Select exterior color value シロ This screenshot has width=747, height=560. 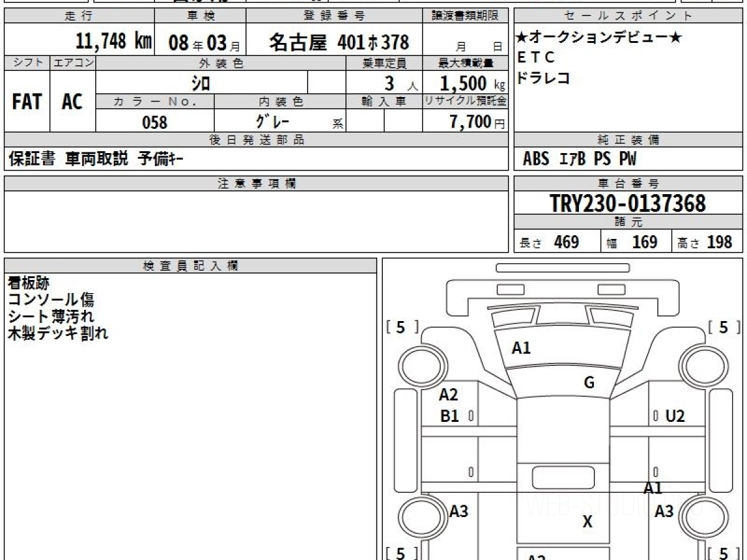tap(202, 83)
